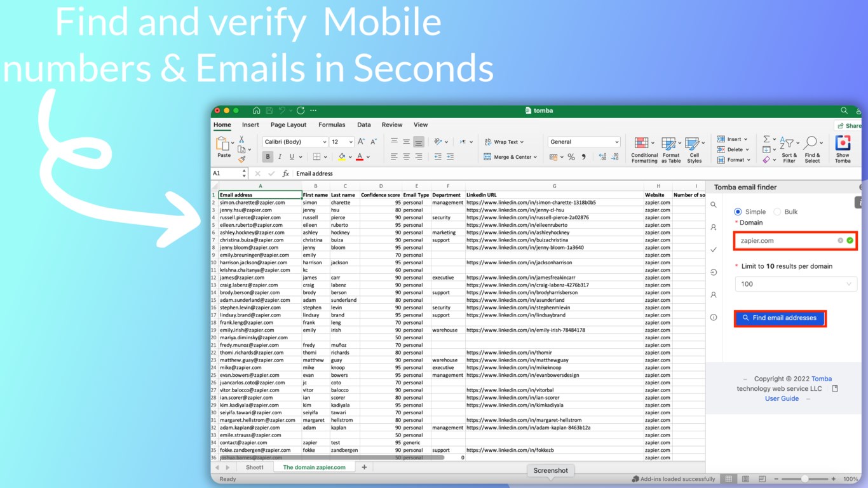Open the Format cells menu
The image size is (868, 488).
(733, 159)
